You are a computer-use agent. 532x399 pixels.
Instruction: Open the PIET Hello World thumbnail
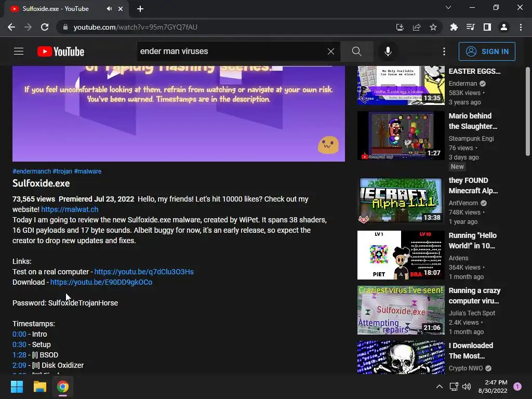[401, 255]
